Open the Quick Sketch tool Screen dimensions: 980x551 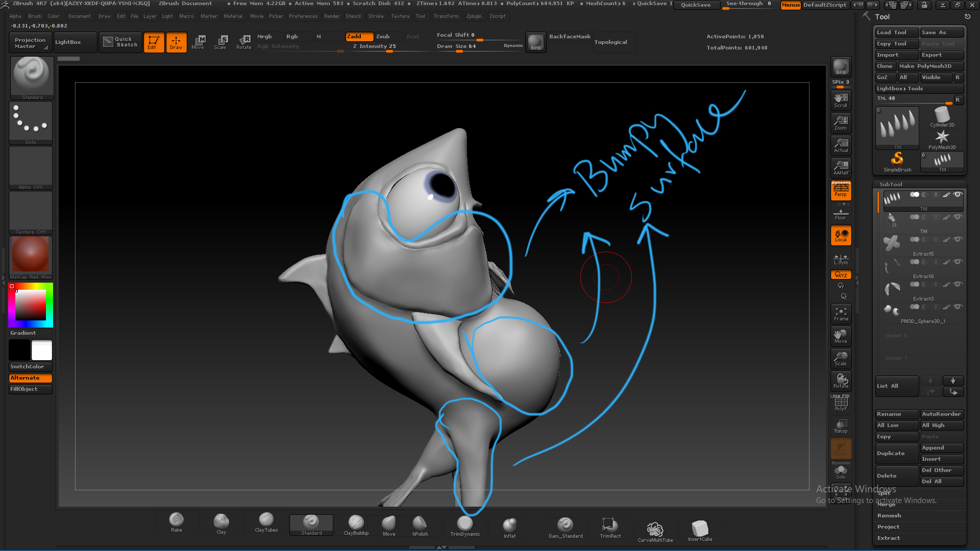[120, 42]
